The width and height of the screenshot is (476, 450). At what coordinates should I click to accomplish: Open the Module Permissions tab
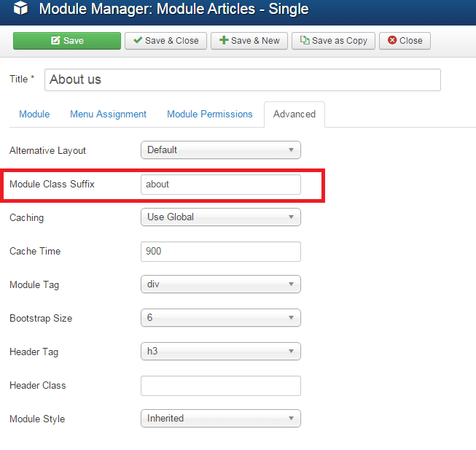pos(210,115)
